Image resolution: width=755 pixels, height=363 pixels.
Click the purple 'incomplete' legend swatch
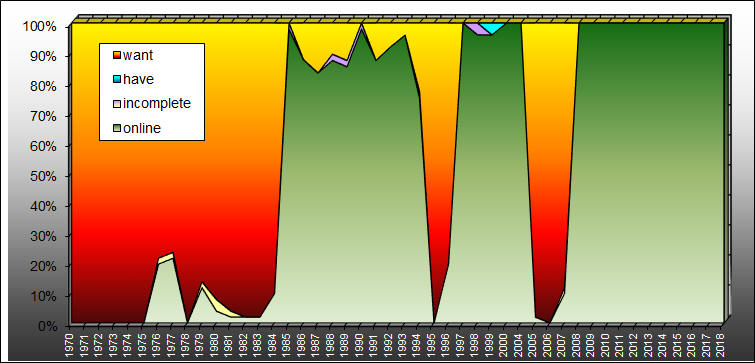click(x=117, y=104)
